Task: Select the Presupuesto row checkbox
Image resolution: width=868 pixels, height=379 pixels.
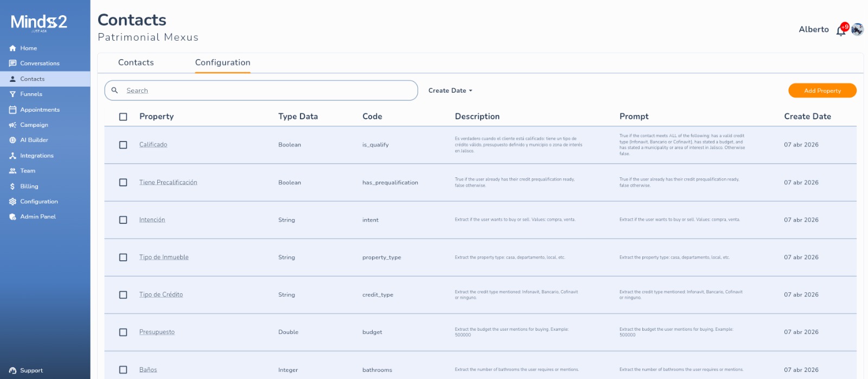Action: (x=123, y=332)
